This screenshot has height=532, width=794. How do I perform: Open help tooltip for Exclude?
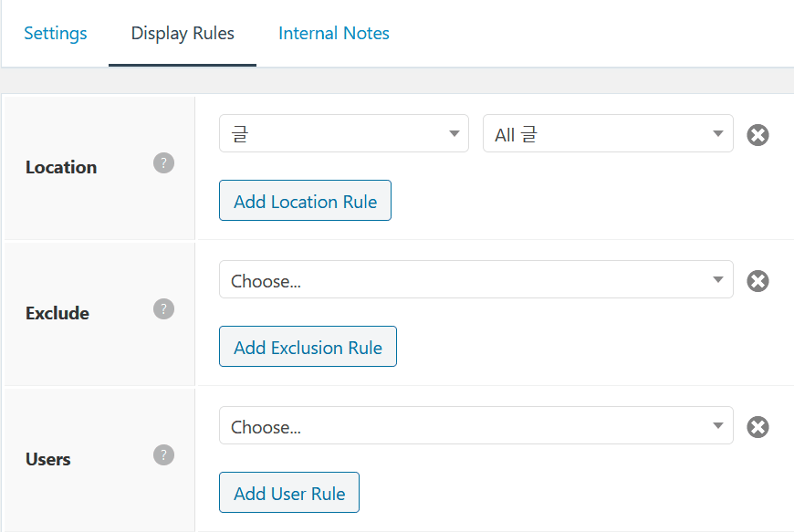click(163, 309)
